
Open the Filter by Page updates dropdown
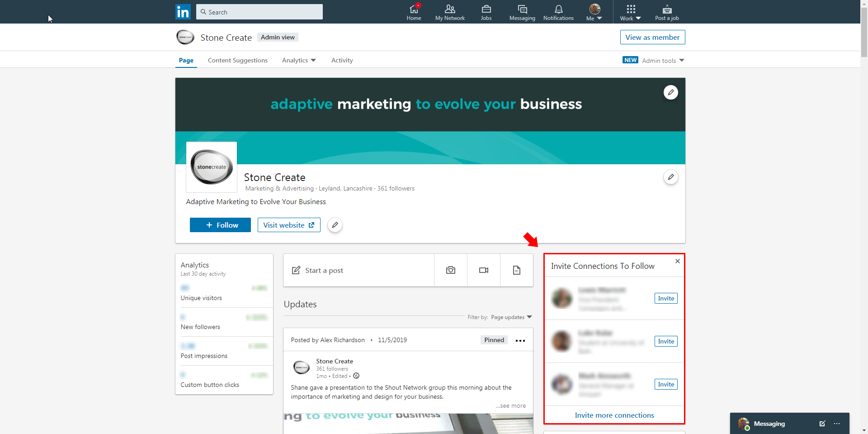click(511, 317)
